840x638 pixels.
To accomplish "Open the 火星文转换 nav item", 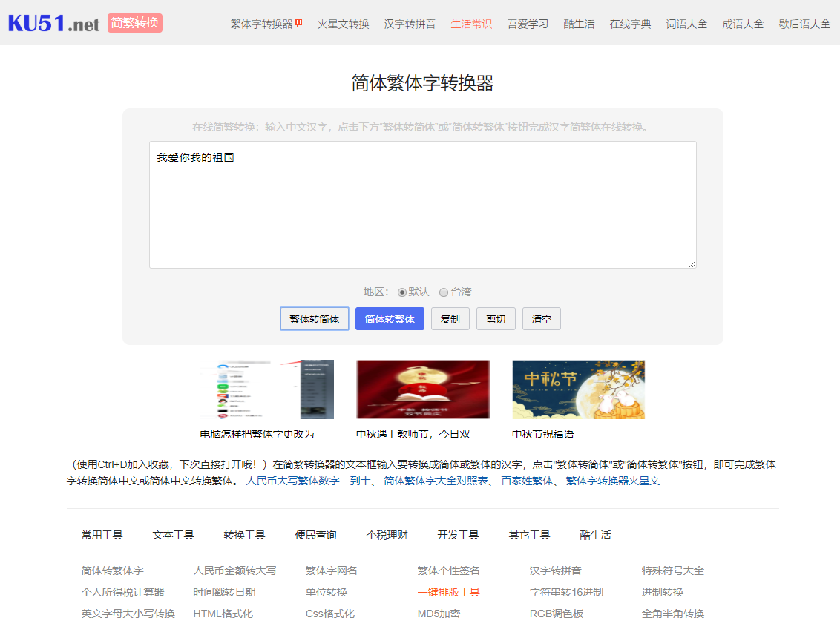I will [x=343, y=24].
